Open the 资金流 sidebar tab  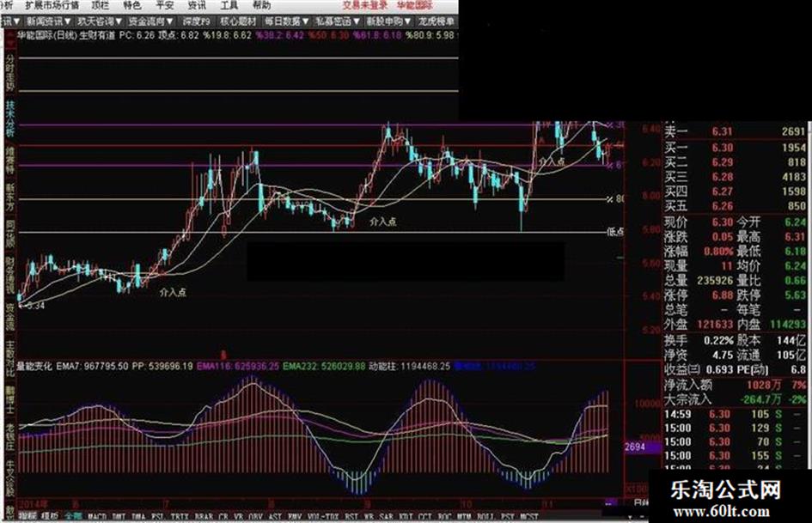coord(9,317)
